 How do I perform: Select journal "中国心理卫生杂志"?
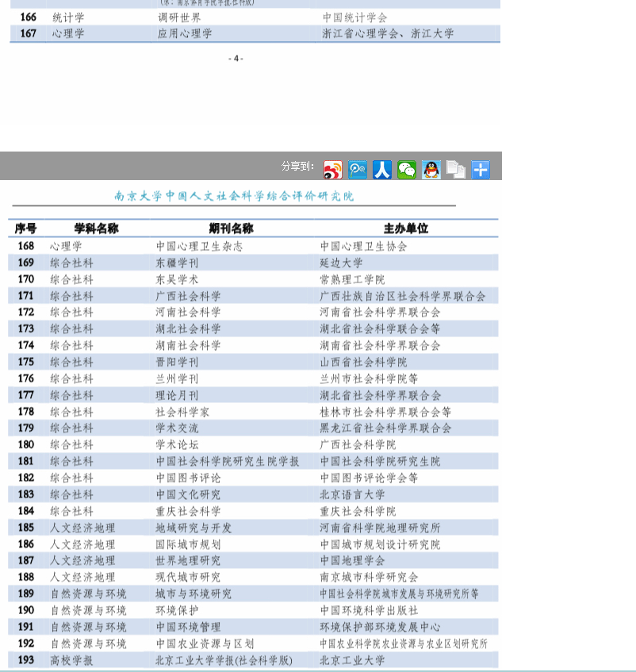point(199,247)
